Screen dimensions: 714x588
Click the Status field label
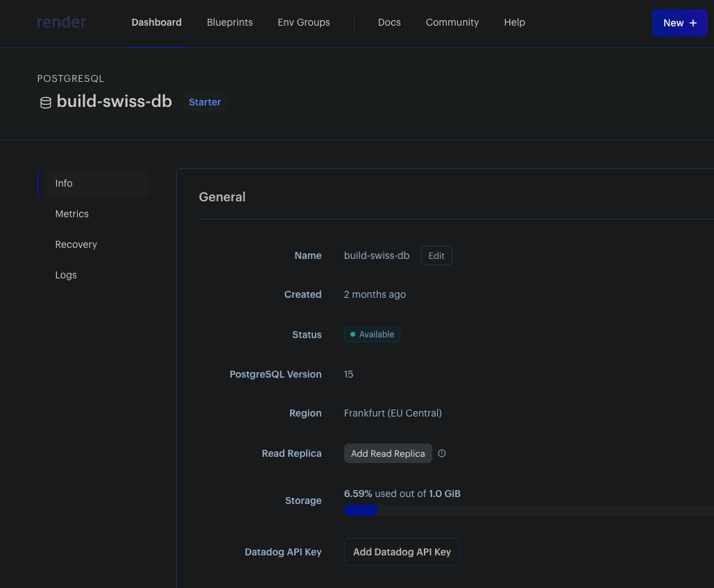[x=307, y=335]
